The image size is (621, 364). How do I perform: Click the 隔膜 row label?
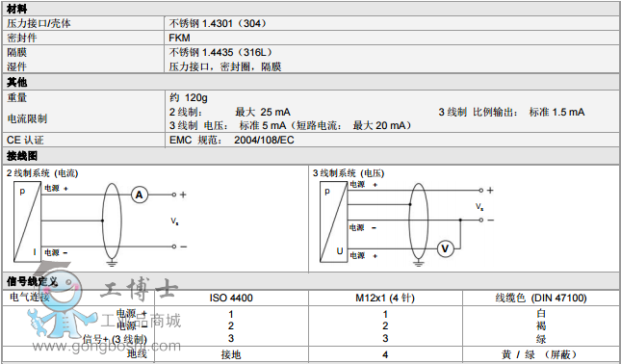16,52
